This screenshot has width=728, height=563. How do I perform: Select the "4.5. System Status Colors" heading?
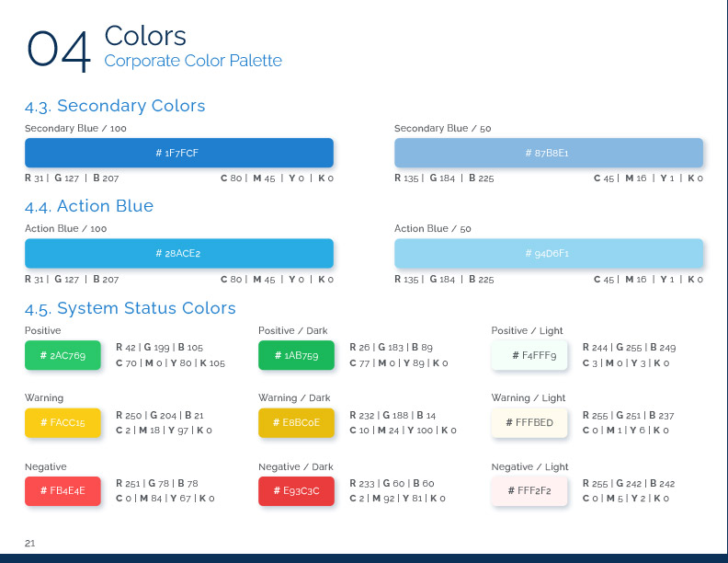tap(131, 308)
